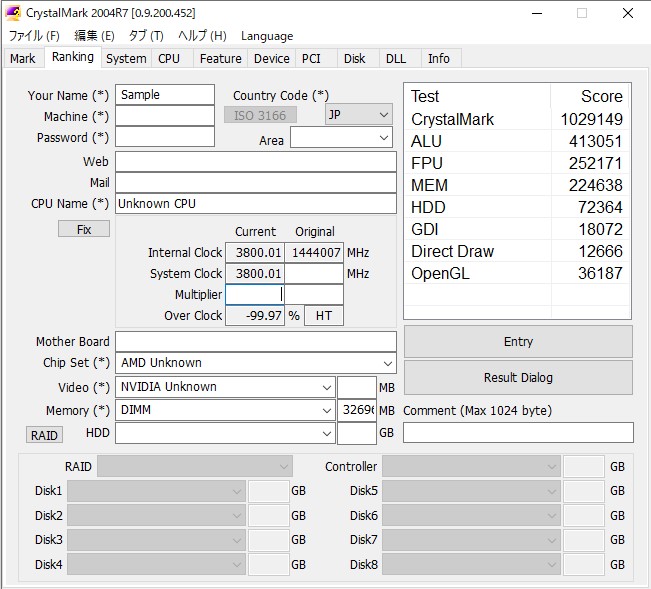Minimize the CrystalMark window
Viewport: 651px width, 589px height.
click(537, 13)
